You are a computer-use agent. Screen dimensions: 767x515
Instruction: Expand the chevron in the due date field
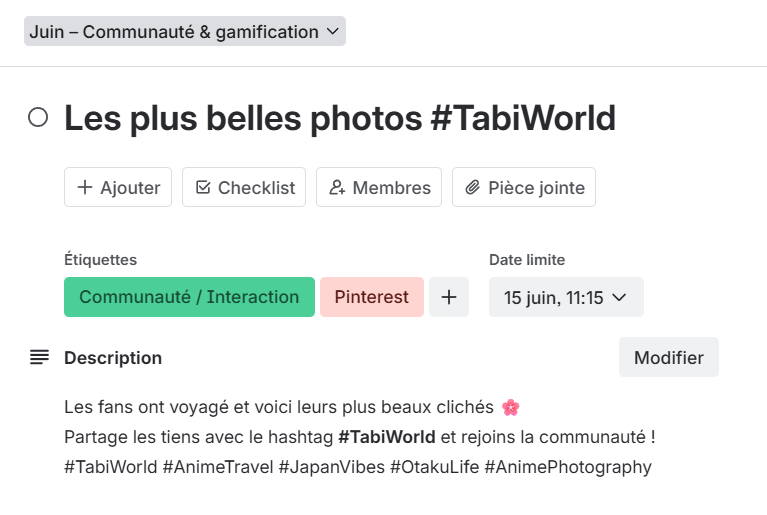(618, 297)
